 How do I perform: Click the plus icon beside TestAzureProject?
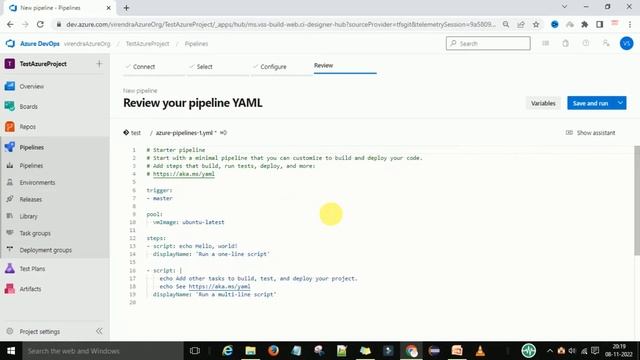click(x=99, y=64)
